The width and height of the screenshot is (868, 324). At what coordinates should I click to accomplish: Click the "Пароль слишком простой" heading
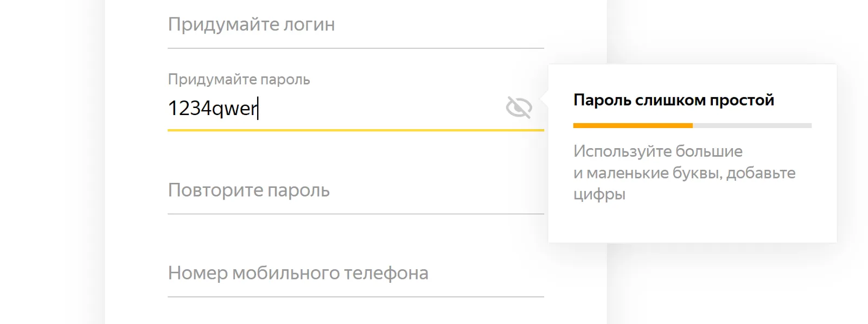[674, 100]
